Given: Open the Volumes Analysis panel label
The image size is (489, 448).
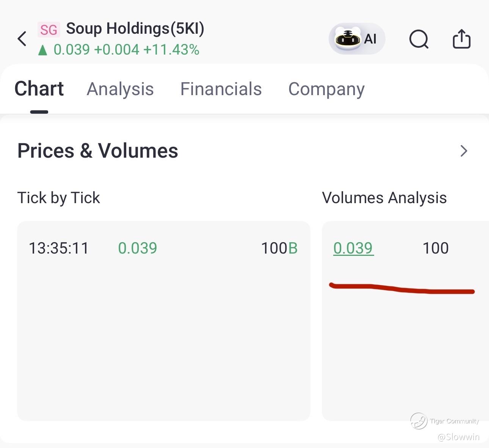Looking at the screenshot, I should pos(384,198).
